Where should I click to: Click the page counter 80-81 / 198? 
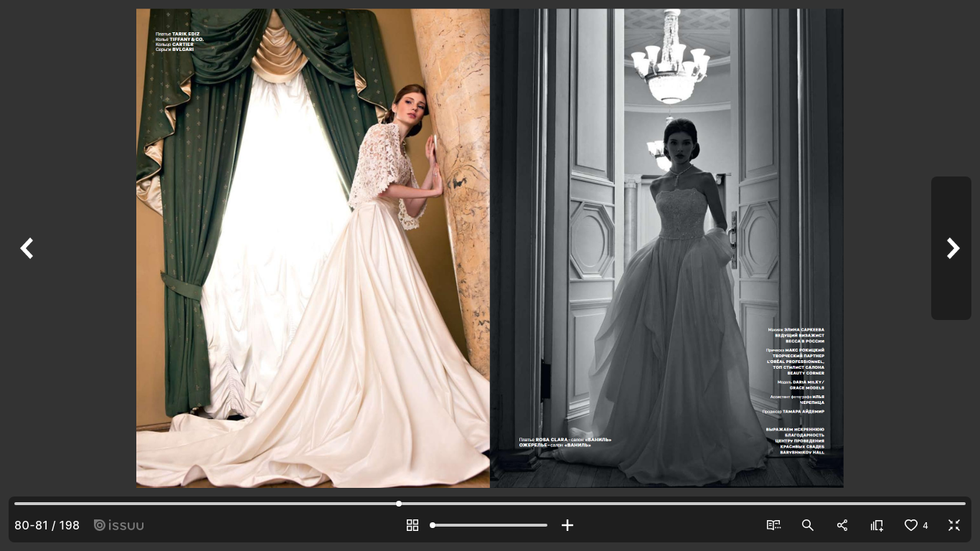pyautogui.click(x=47, y=525)
